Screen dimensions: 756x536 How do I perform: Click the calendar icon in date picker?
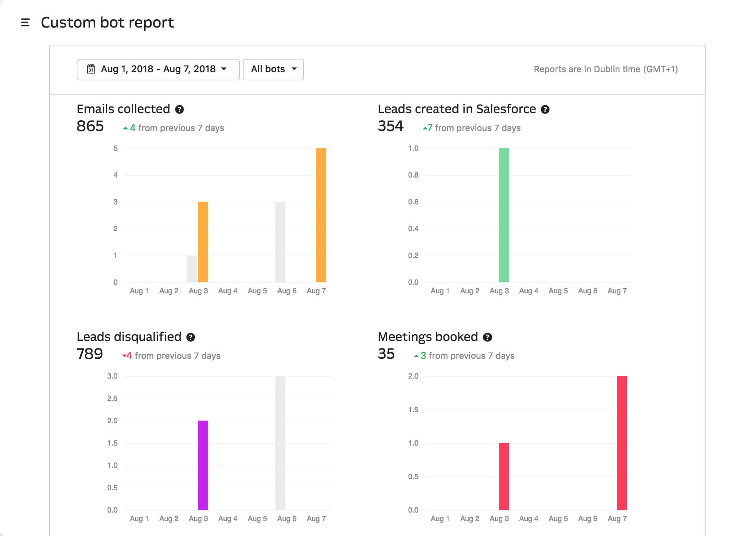(90, 69)
